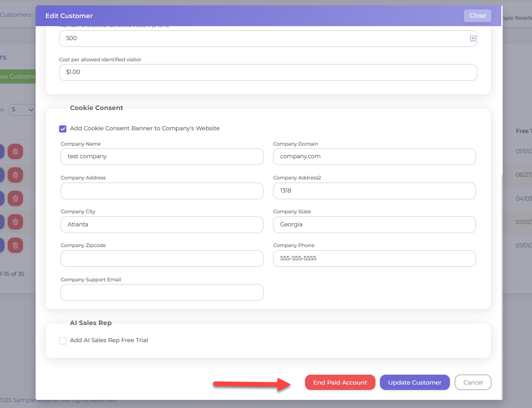The height and width of the screenshot is (408, 532).
Task: Enable Add AI Sales Rep Free Trial
Action: [x=63, y=340]
